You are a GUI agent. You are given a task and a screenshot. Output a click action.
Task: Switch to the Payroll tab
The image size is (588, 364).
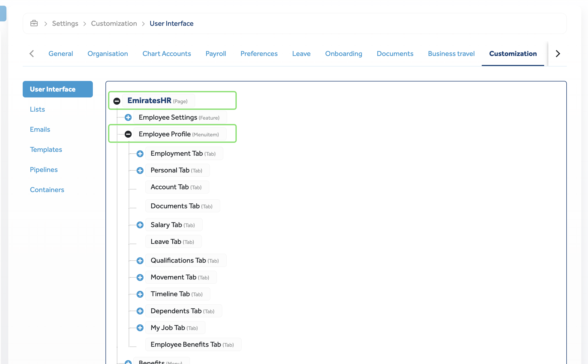pyautogui.click(x=216, y=54)
